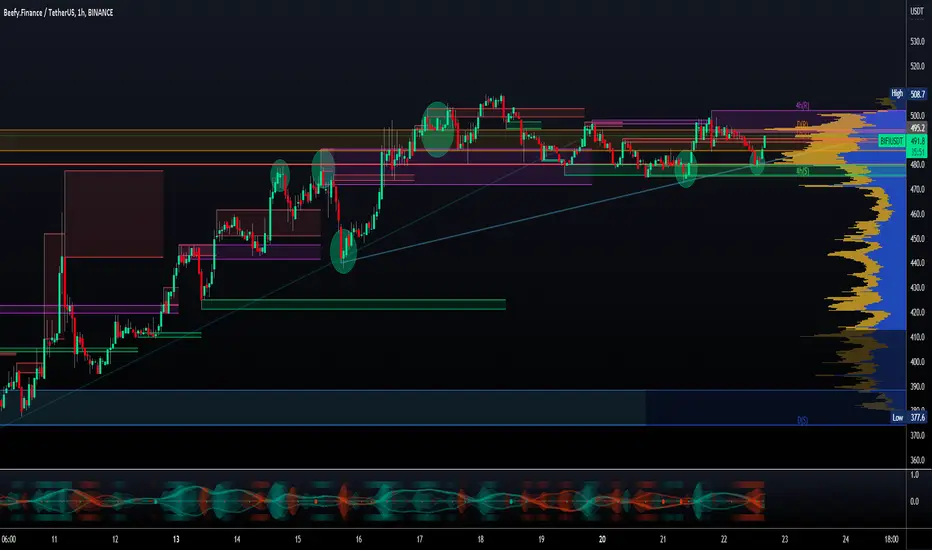Screen dimensions: 932x550
Task: Click date 15 on the time axis
Action: point(298,539)
